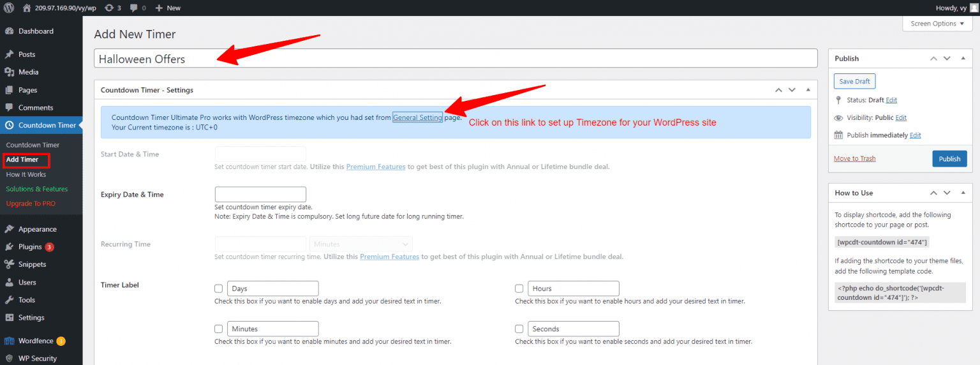
Task: Open the comments bubble icon in admin bar
Action: pyautogui.click(x=133, y=8)
